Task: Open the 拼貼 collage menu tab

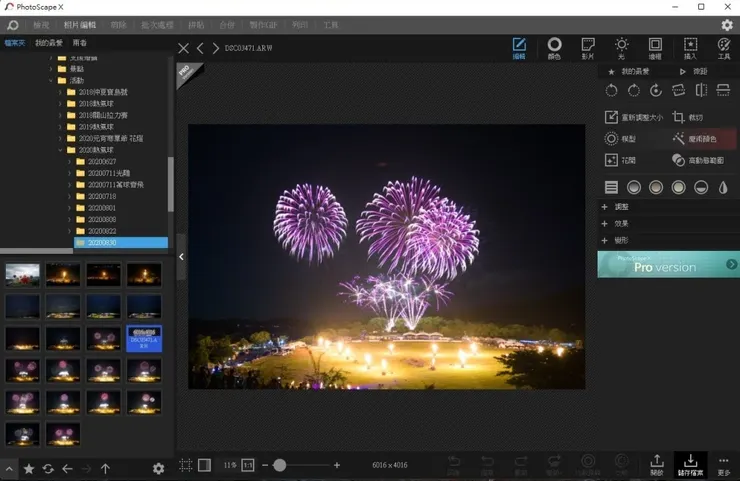Action: [x=196, y=25]
